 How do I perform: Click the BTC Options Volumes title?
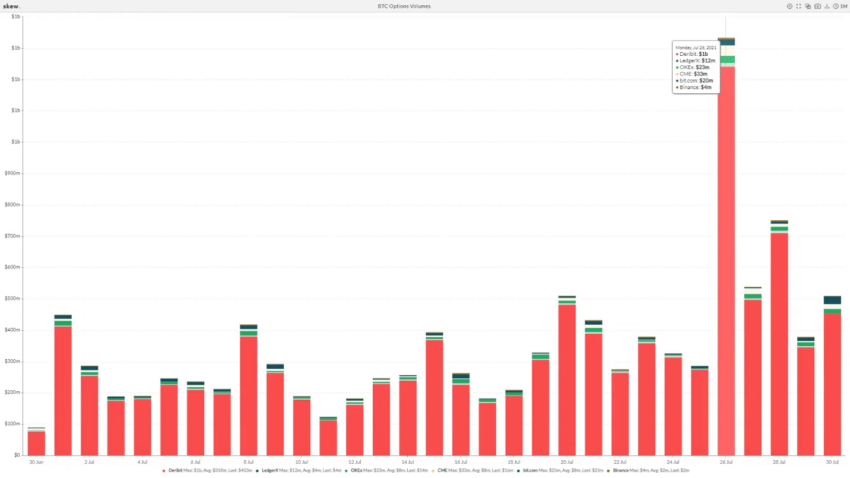[404, 6]
